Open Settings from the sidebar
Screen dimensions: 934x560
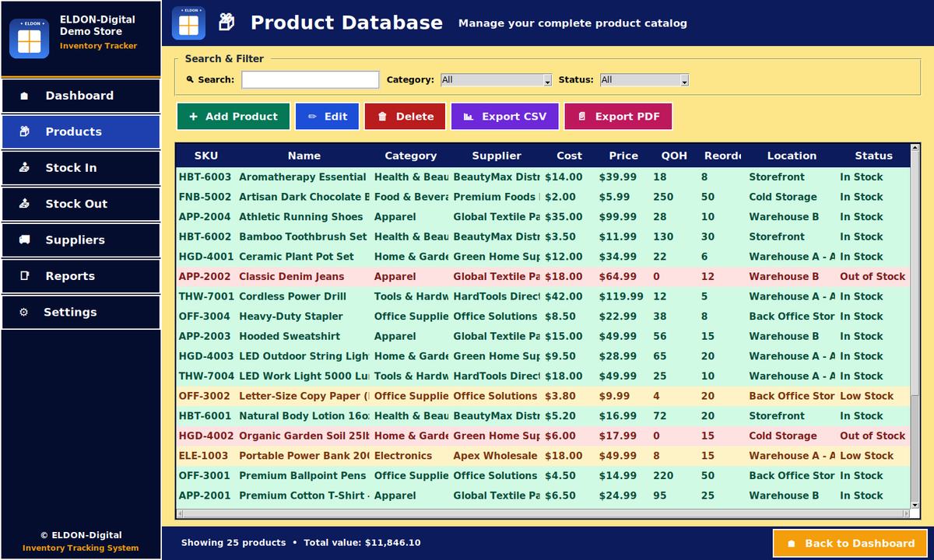point(81,312)
